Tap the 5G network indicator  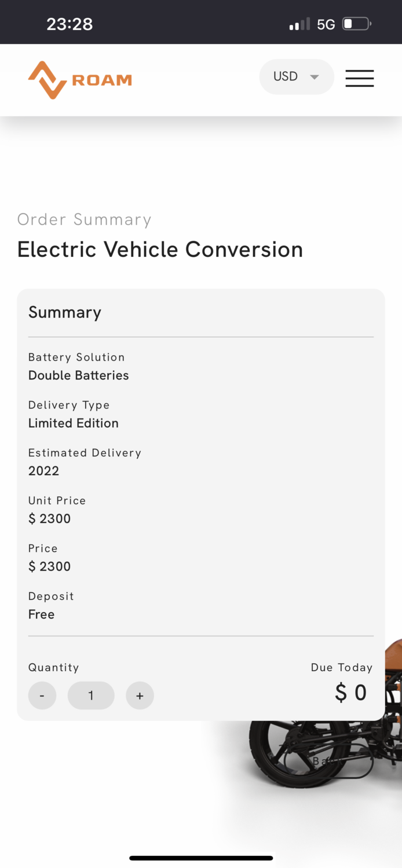tap(326, 24)
